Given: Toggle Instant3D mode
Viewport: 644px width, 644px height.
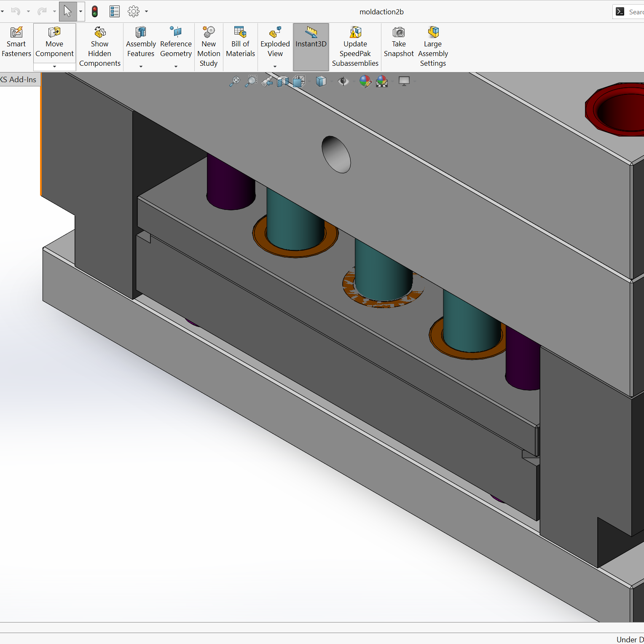Looking at the screenshot, I should coord(311,47).
